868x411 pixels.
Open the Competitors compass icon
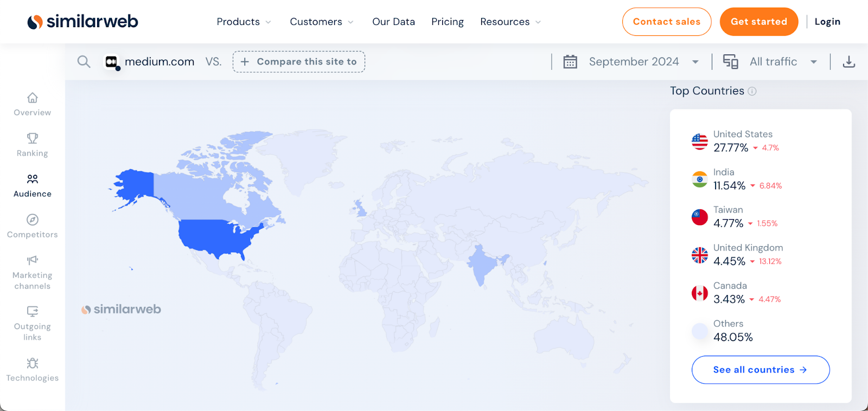(33, 220)
